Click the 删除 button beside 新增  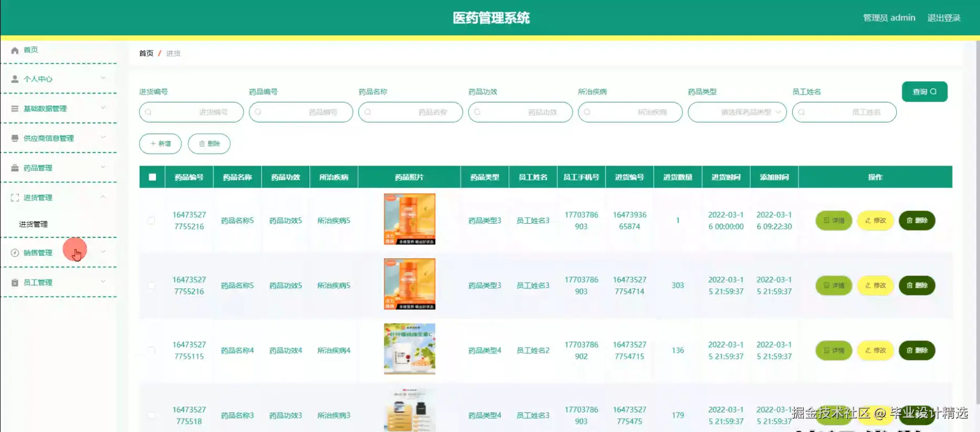(209, 144)
